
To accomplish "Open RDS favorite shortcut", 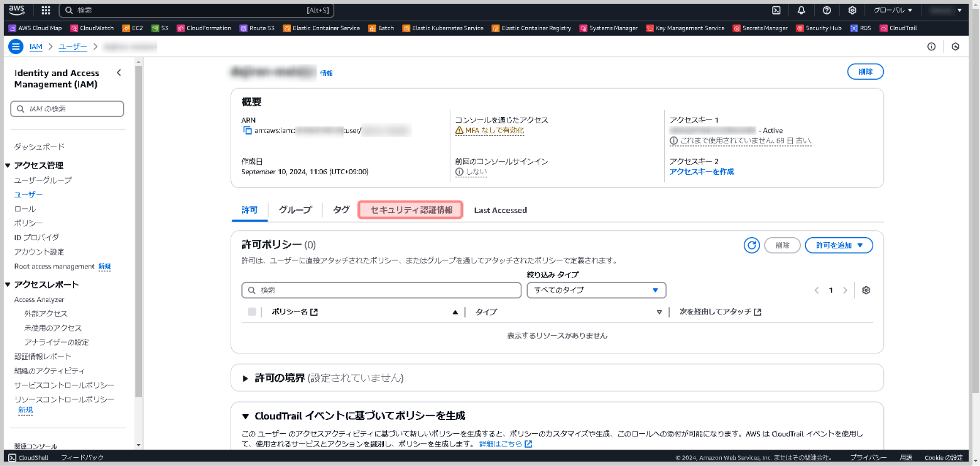I will click(x=861, y=28).
